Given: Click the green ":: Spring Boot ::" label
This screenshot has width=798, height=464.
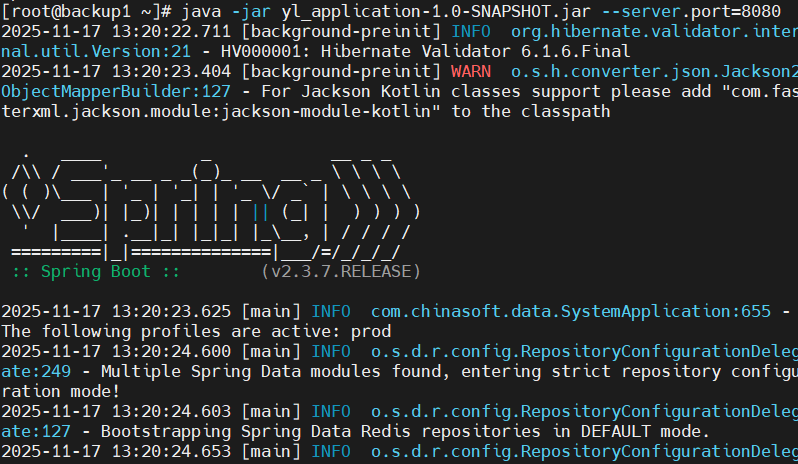Looking at the screenshot, I should [x=96, y=271].
